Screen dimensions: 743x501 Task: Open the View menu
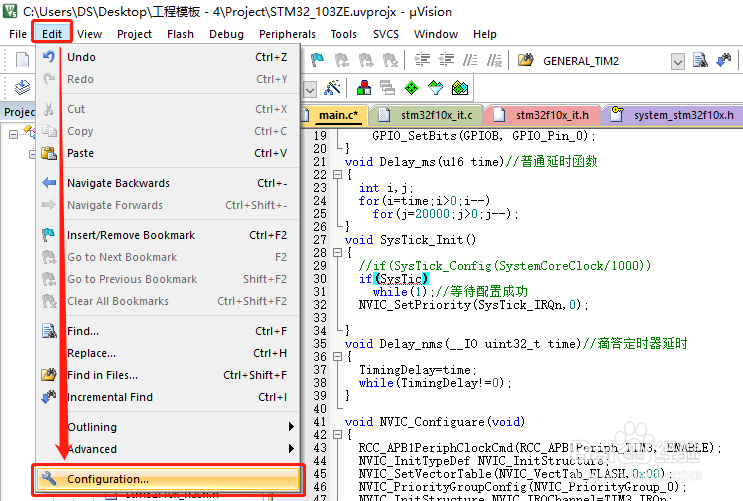89,34
